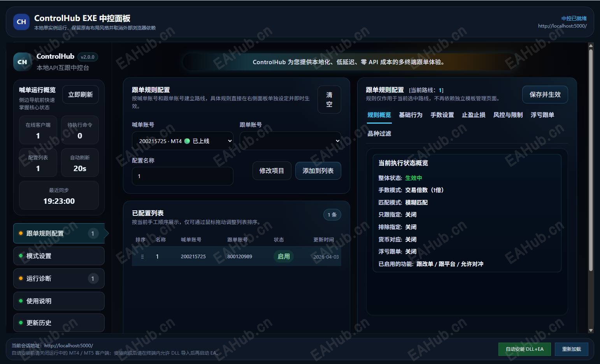600x364 pixels.
Task: Click the 2026-04-03 update time cell
Action: tap(326, 257)
